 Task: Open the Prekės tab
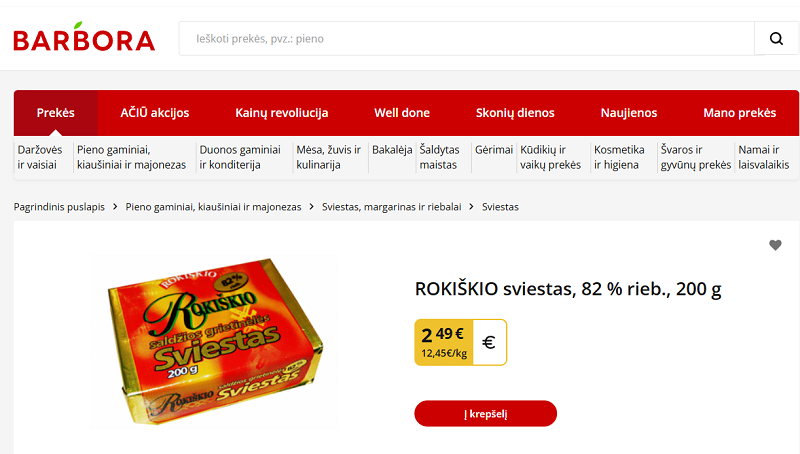(x=56, y=113)
